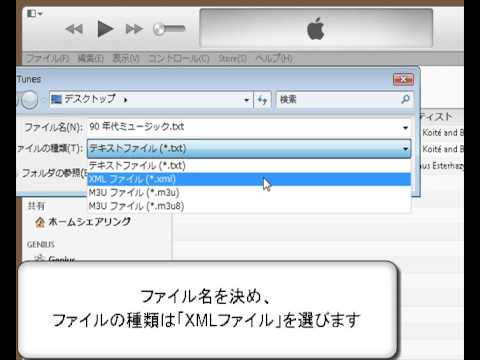Open the Store(S) menu
The height and width of the screenshot is (360, 480).
point(232,59)
